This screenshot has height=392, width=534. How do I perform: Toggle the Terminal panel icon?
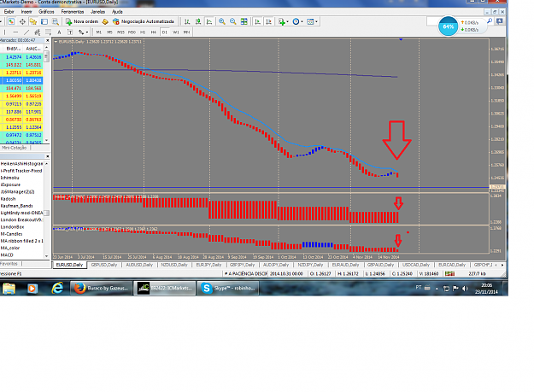pos(44,21)
